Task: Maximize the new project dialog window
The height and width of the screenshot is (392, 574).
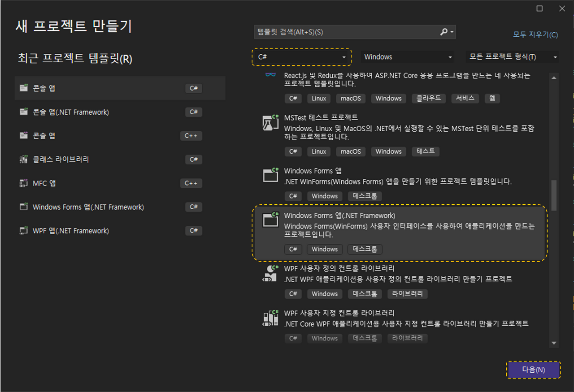Action: point(539,9)
